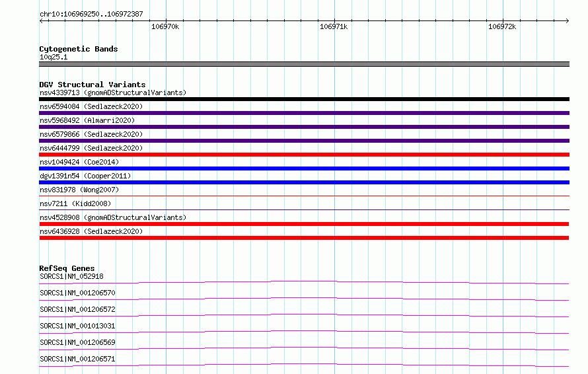
Task: Open the nsv6594084 (Sedlazeck2020) label
Action: point(91,106)
